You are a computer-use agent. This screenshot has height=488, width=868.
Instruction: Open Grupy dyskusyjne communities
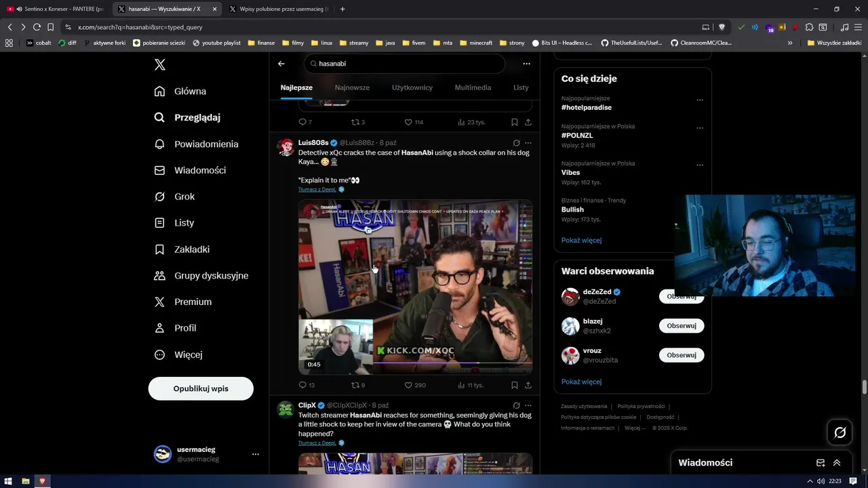coord(201,275)
